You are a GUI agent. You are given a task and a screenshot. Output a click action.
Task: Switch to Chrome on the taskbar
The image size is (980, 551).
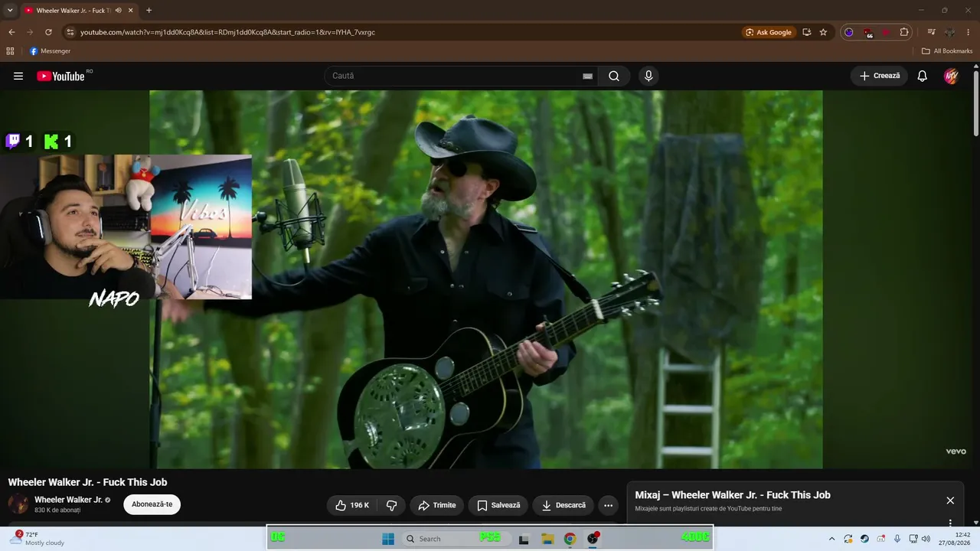570,539
